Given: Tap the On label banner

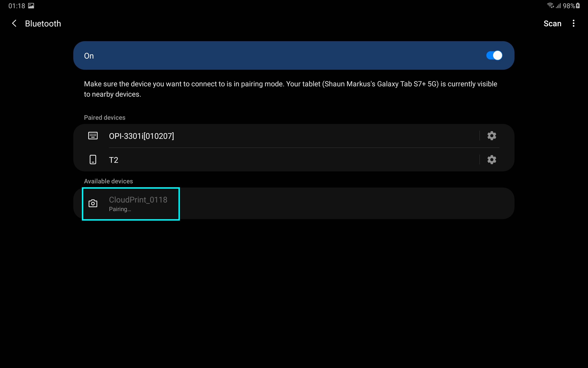Looking at the screenshot, I should coord(89,56).
